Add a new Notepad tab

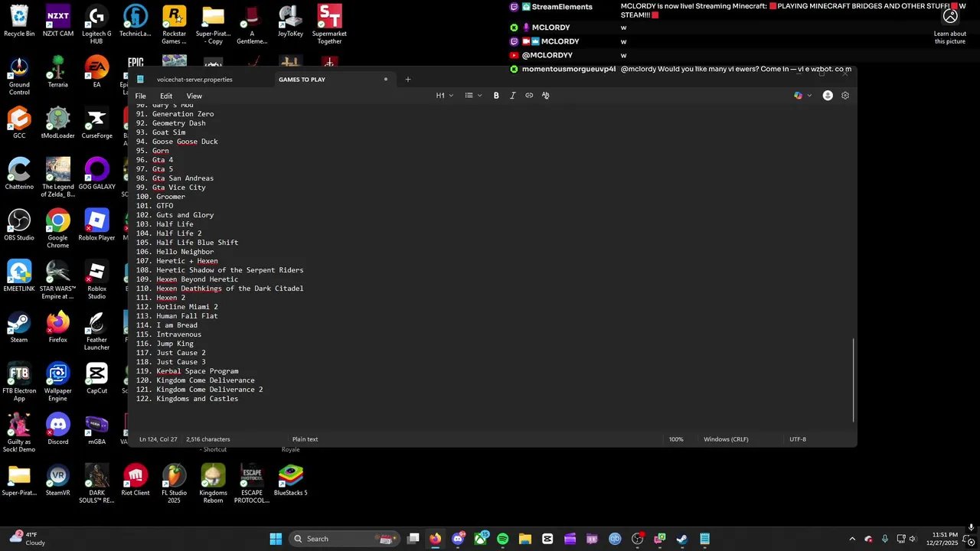coord(407,80)
